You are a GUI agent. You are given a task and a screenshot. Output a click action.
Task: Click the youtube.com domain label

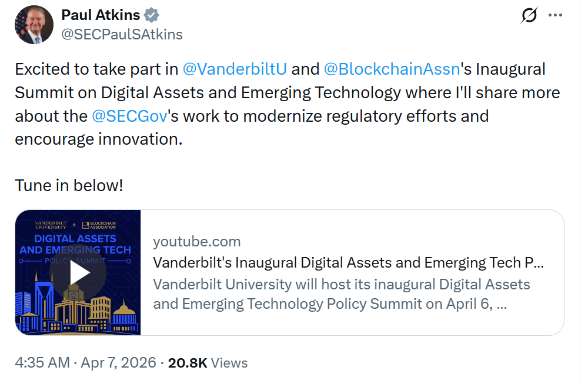pyautogui.click(x=196, y=241)
